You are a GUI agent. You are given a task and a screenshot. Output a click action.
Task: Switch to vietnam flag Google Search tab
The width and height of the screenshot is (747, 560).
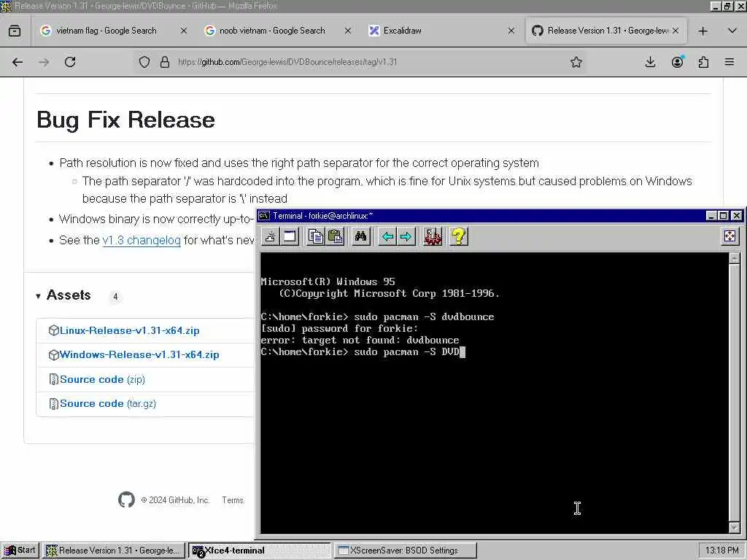106,31
